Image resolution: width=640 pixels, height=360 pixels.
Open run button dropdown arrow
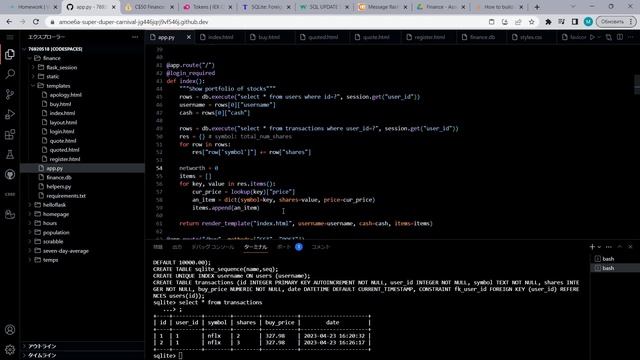pos(599,37)
